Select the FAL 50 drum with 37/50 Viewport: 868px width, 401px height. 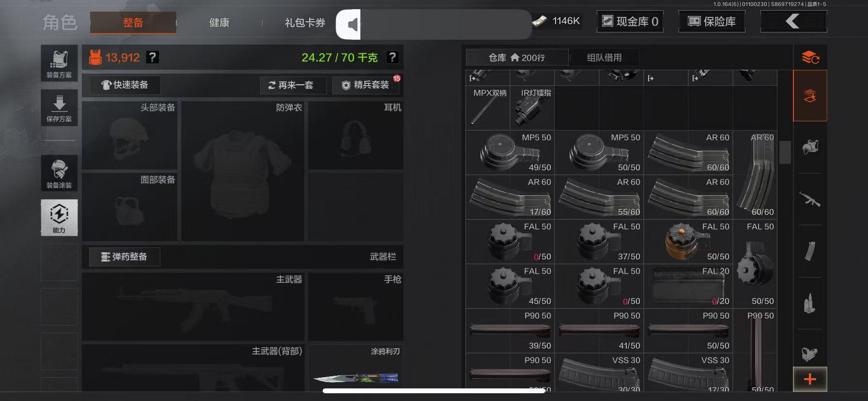[x=599, y=242]
